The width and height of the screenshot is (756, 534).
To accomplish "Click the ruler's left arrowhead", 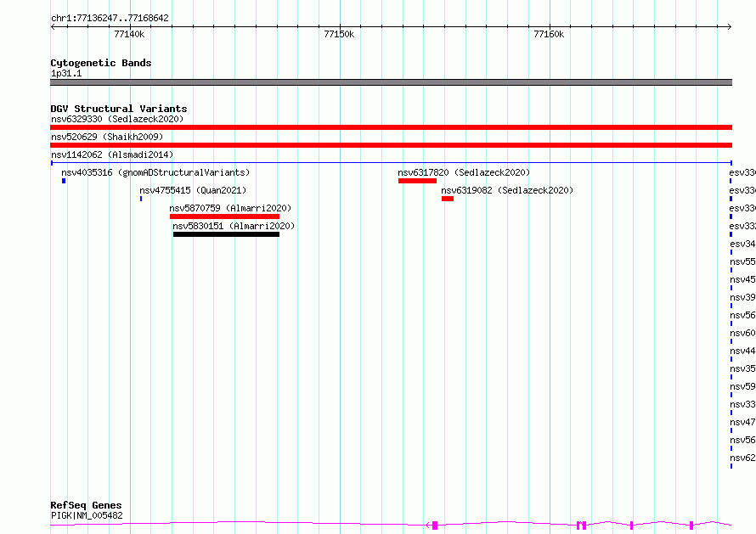I will 53,27.
